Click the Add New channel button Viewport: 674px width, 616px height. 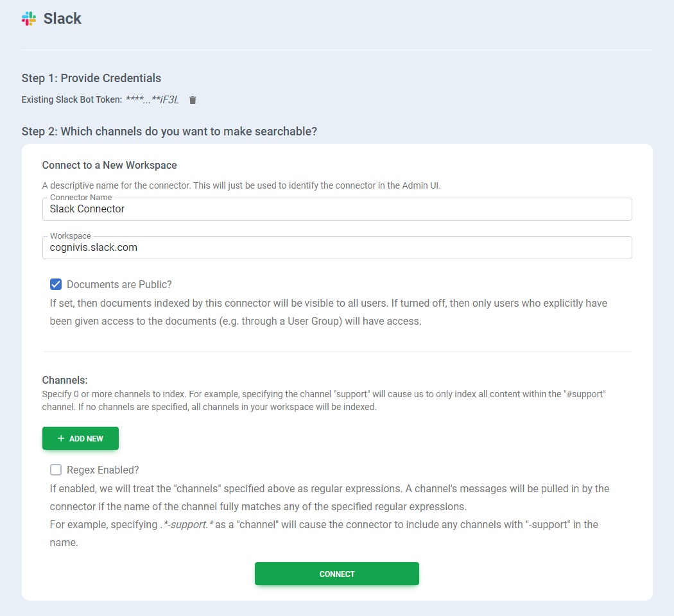coord(80,438)
